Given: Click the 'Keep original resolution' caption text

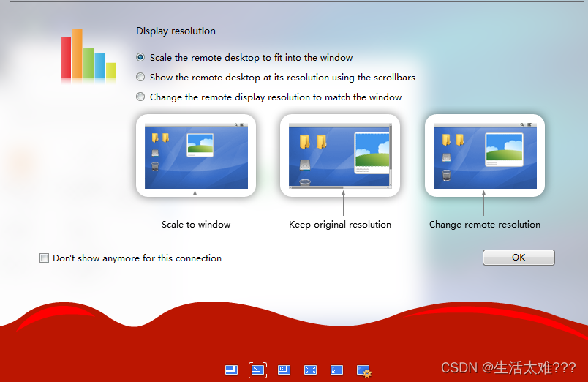Looking at the screenshot, I should [340, 225].
